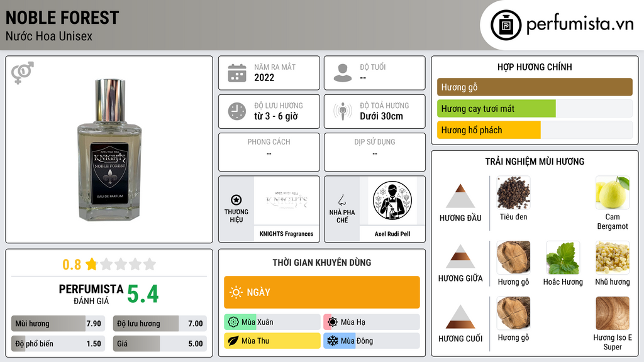Click the longevity value từ 3 - 6 giờ
This screenshot has width=644, height=362.
276,116
